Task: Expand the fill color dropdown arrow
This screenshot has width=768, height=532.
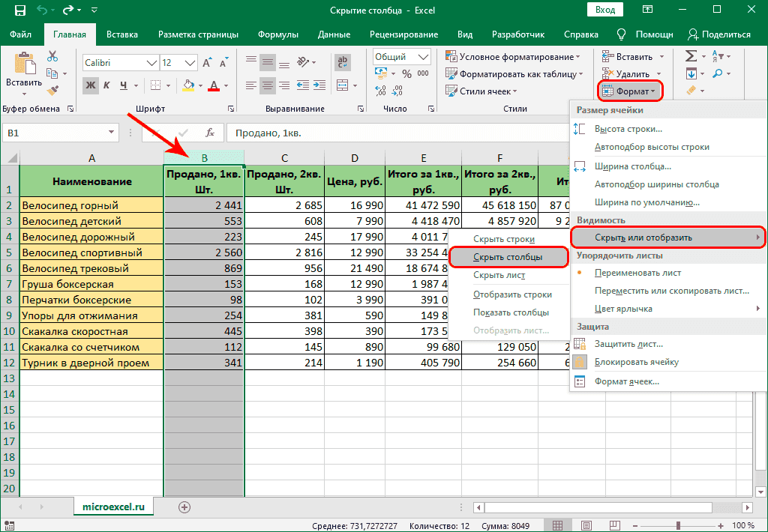Action: coord(201,86)
